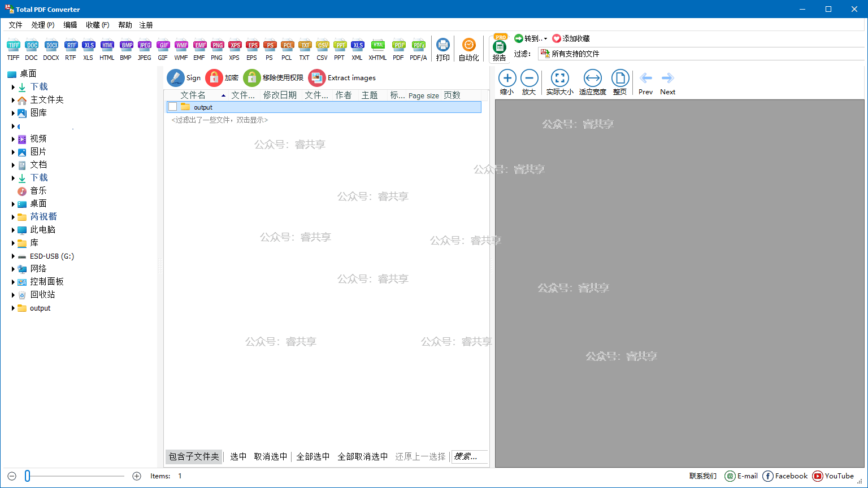Click the Extract images icon
This screenshot has width=868, height=488.
317,78
